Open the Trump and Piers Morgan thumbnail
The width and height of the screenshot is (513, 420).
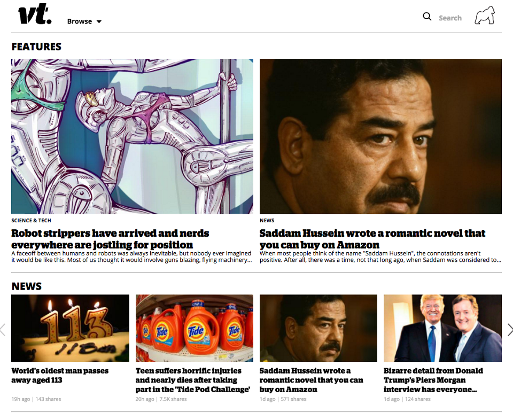[x=442, y=328]
